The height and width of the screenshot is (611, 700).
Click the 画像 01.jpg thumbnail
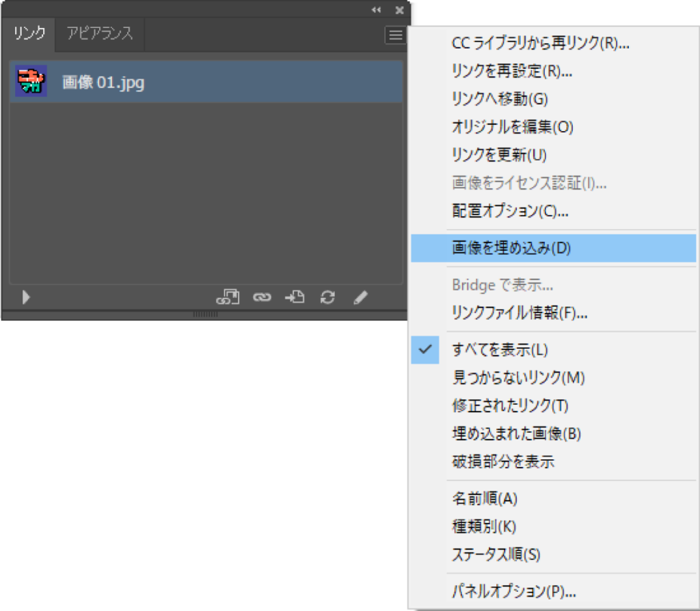[31, 82]
